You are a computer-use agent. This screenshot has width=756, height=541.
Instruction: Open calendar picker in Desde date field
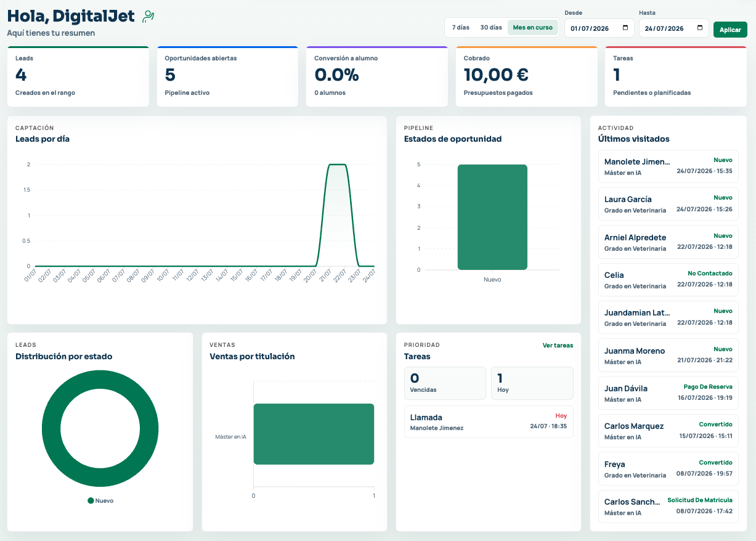[625, 28]
